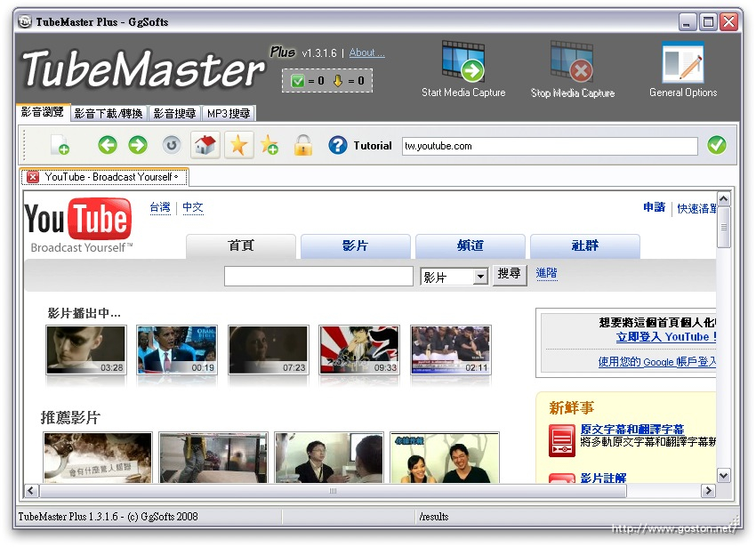Screen dimensions: 756x547
Task: Click Google 帳戶登入 link
Action: point(657,361)
